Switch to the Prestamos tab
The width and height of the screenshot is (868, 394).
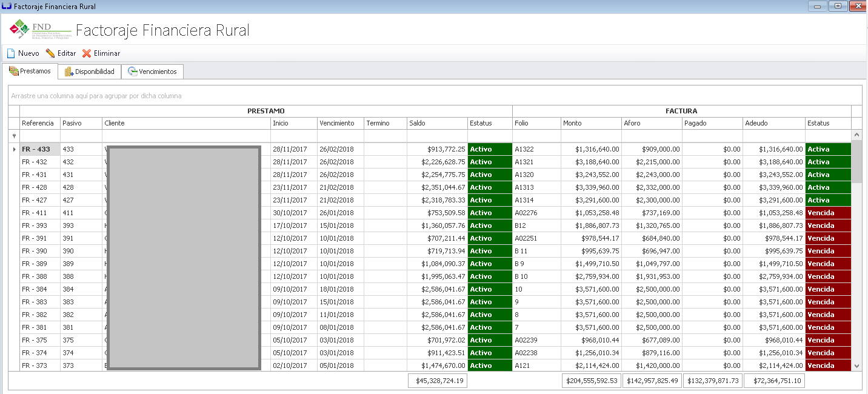coord(30,72)
